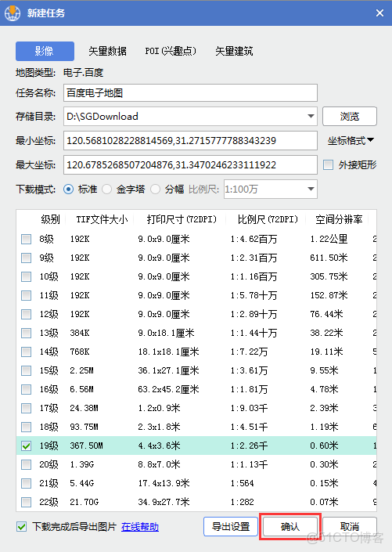The height and width of the screenshot is (552, 392).
Task: Check the 15级 level checkbox
Action: 26,370
